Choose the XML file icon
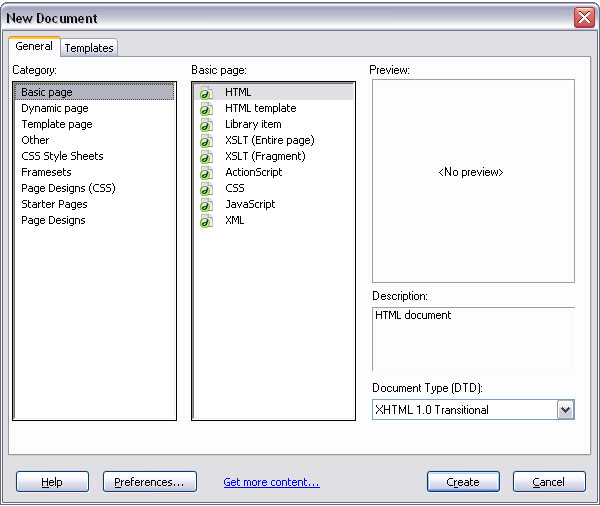The width and height of the screenshot is (600, 506). click(206, 221)
